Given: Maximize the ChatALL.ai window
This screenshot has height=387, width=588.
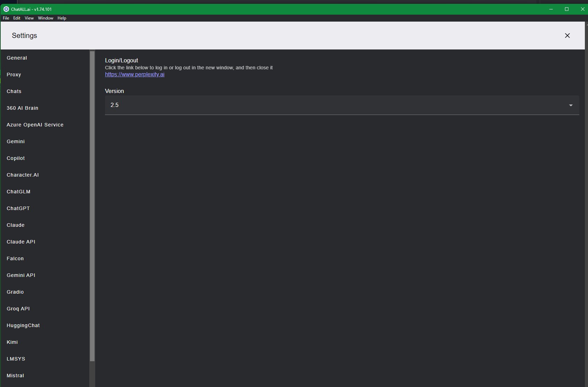Looking at the screenshot, I should pos(567,9).
